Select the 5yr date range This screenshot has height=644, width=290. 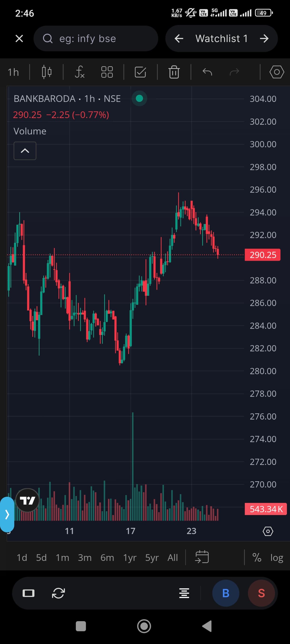pyautogui.click(x=152, y=558)
